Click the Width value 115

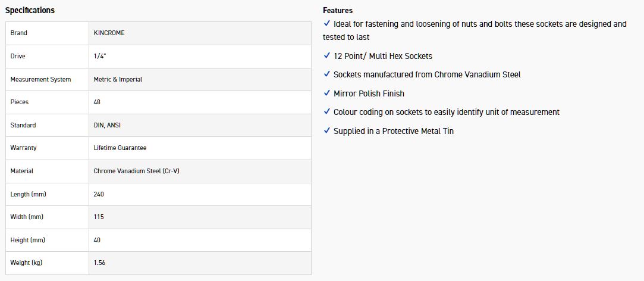(99, 217)
